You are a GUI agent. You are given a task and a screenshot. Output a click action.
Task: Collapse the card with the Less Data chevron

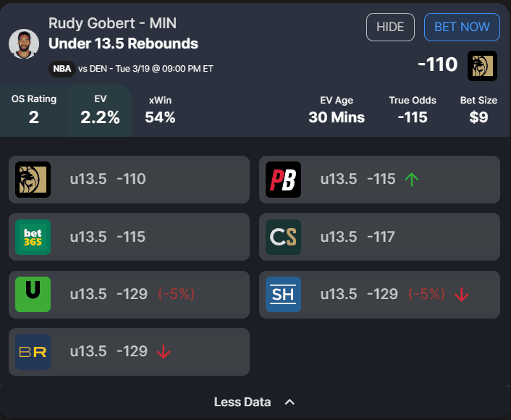click(x=290, y=402)
